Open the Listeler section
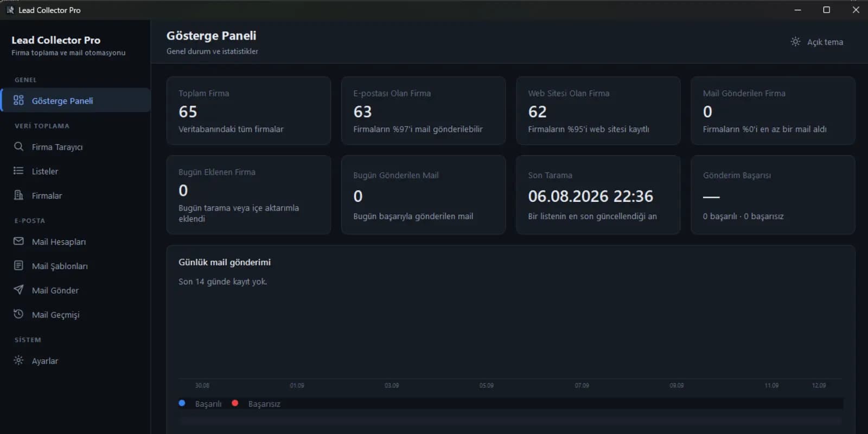 click(x=76, y=171)
